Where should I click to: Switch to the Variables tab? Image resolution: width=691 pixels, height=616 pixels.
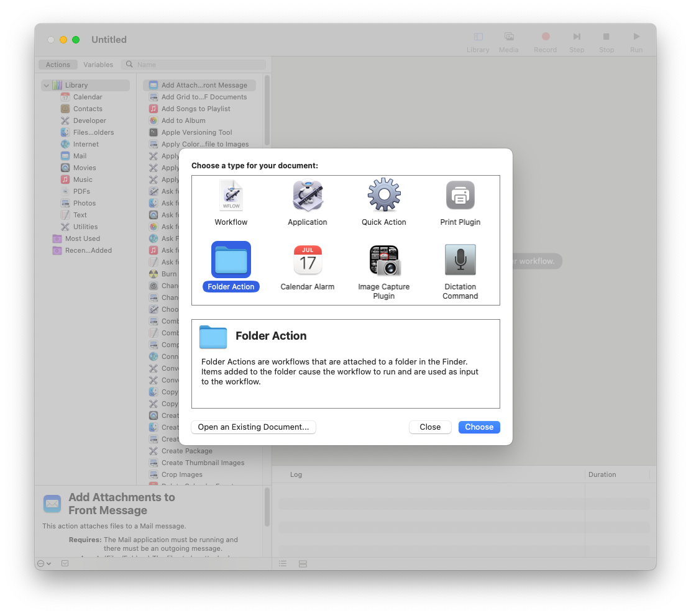[x=98, y=64]
